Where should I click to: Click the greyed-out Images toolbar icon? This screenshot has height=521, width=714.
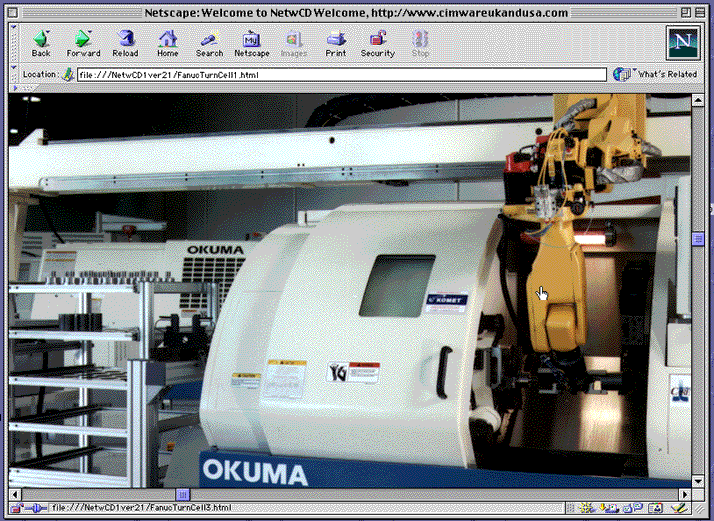point(294,43)
